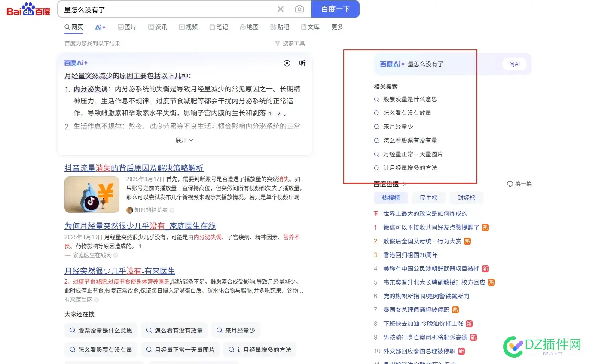Expand the AI answer via 展开
The image size is (589, 364).
184,140
